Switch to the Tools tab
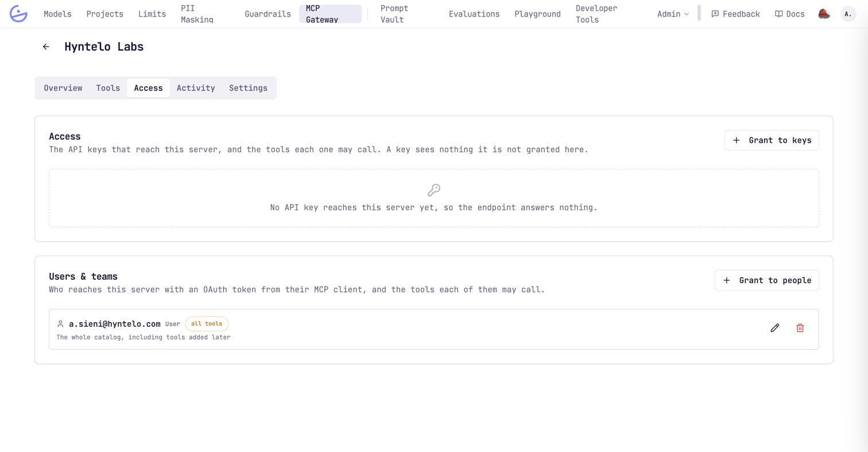Viewport: 868px width, 452px height. tap(108, 88)
